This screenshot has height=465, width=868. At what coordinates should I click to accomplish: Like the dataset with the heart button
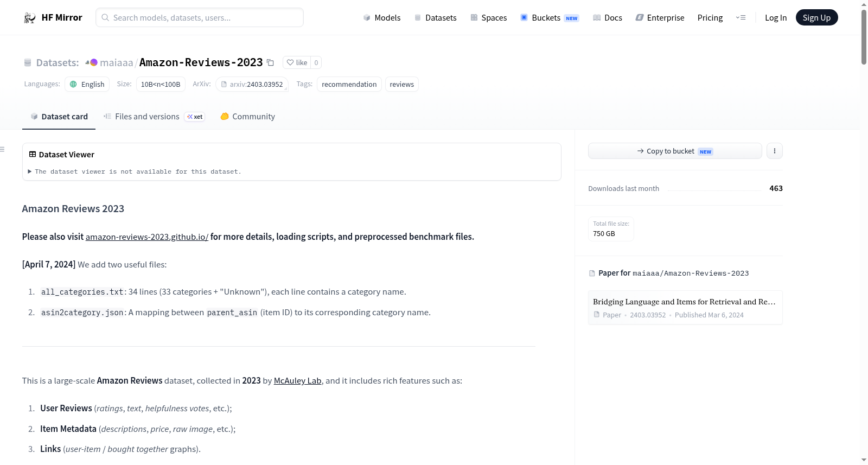pyautogui.click(x=297, y=62)
